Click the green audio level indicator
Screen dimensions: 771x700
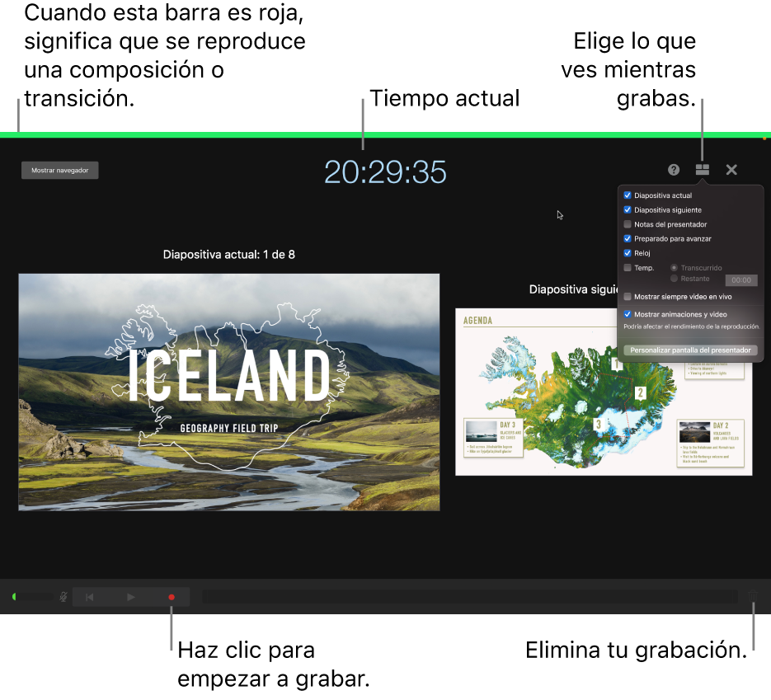point(15,596)
